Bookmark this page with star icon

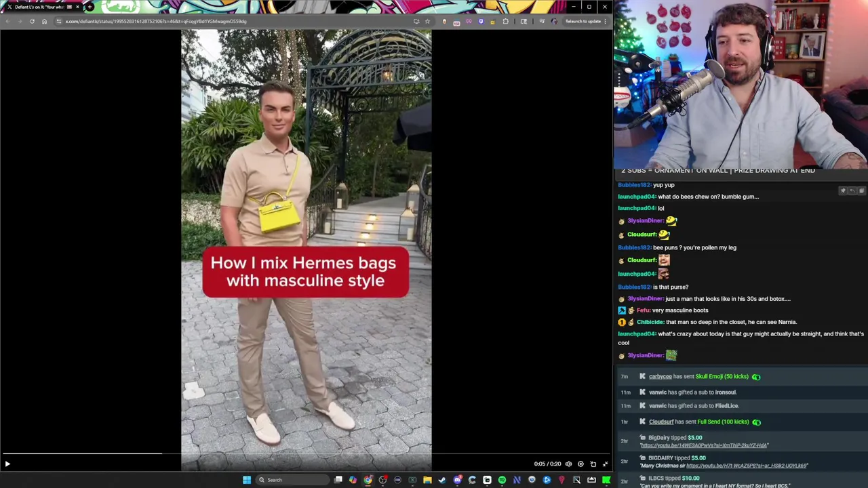pos(427,21)
